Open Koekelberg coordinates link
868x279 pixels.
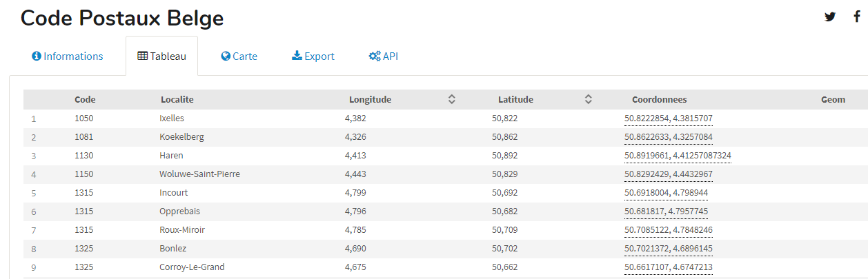click(668, 137)
